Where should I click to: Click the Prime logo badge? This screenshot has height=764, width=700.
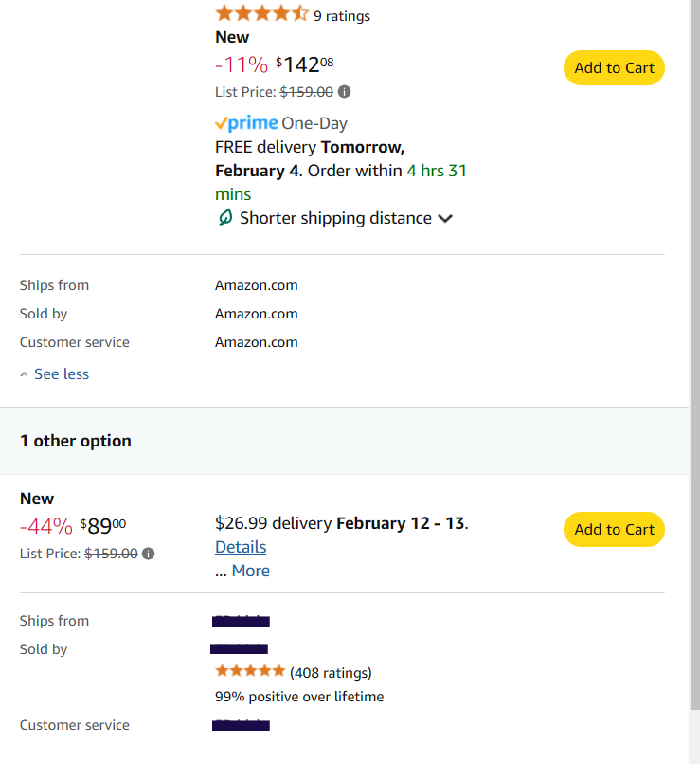(246, 123)
